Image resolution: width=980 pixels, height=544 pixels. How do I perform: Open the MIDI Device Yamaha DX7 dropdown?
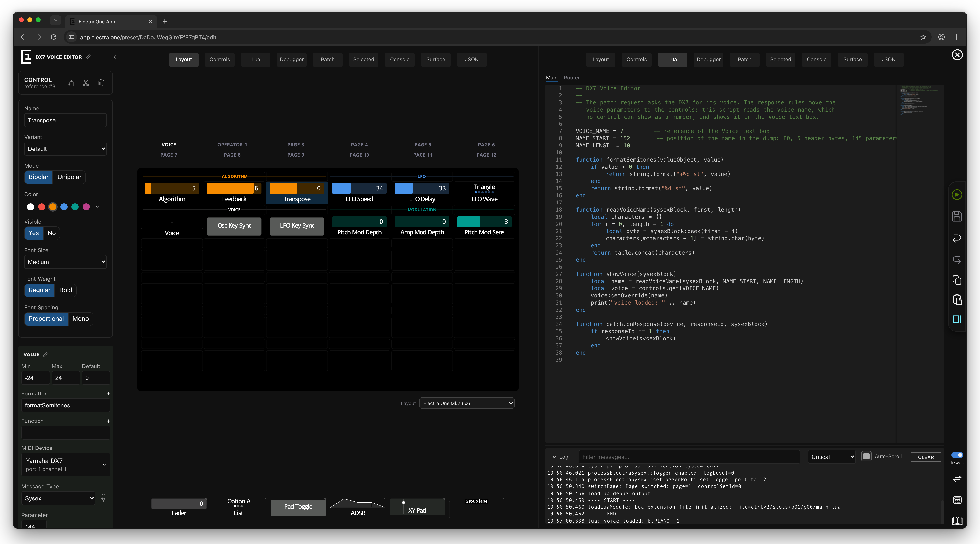(x=66, y=464)
